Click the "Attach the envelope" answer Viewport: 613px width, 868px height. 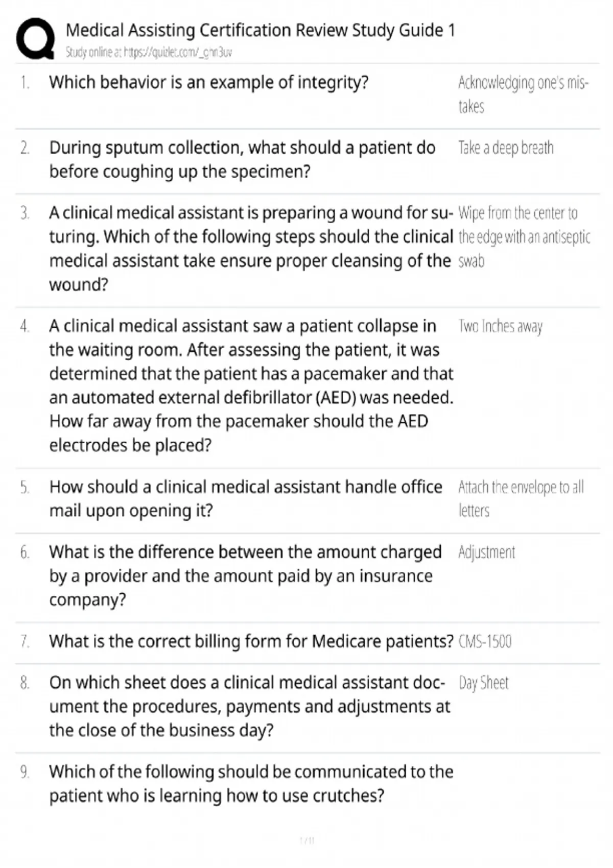pos(520,498)
